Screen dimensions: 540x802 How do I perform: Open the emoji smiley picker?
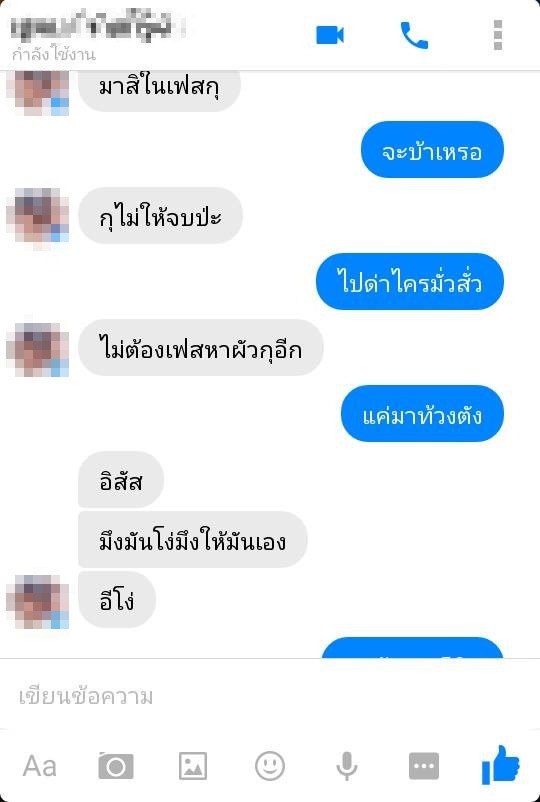tap(269, 766)
